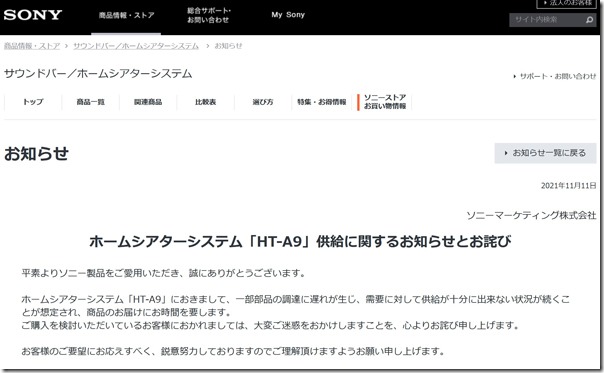Click the 商品情報・ストア breadcrumb link
Screen dimensions: 604x373
tap(32, 46)
